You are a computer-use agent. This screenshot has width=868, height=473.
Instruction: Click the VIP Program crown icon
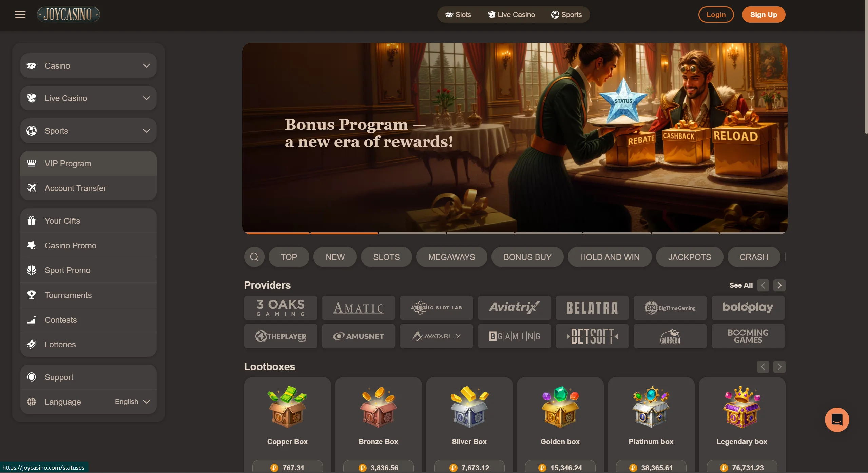[x=32, y=163]
